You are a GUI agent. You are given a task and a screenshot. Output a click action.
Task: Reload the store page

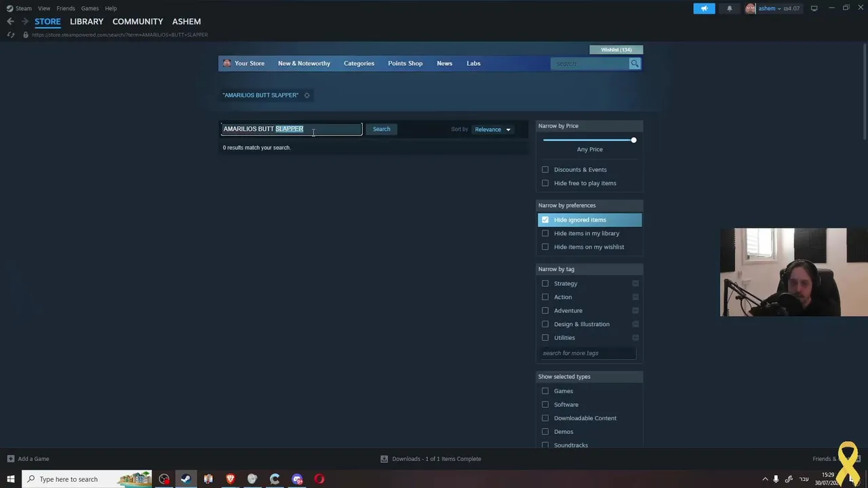[11, 35]
